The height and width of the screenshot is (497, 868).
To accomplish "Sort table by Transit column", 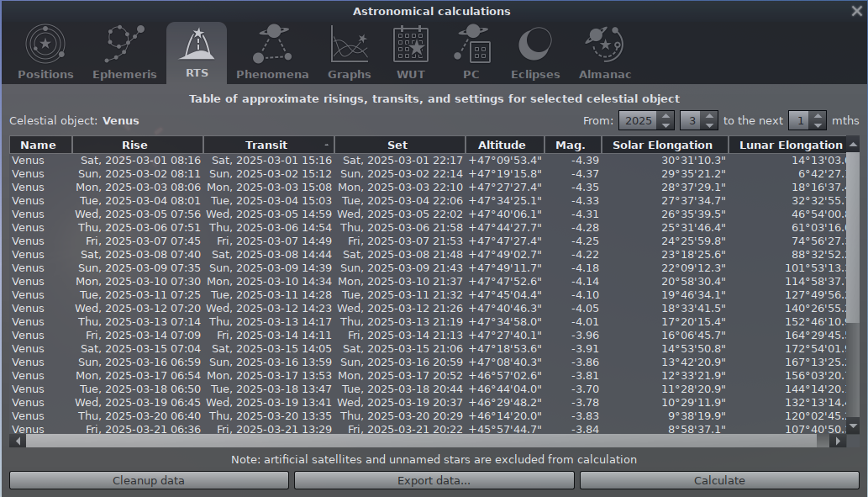I will coord(267,145).
